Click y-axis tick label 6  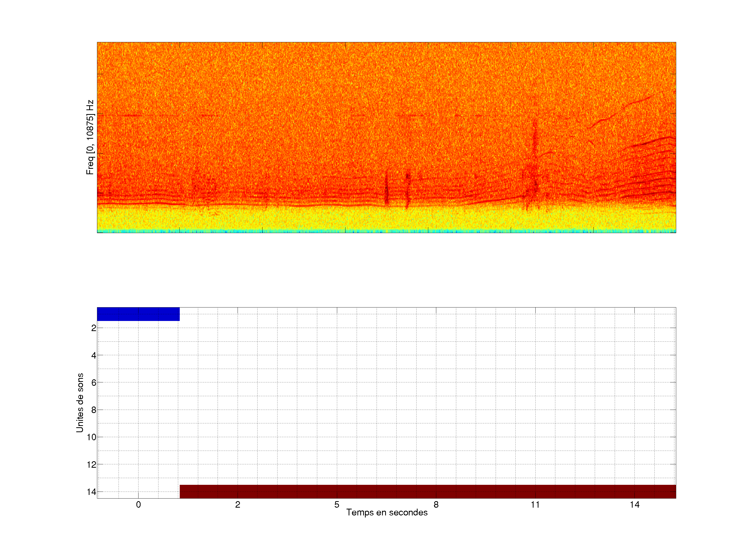[x=94, y=383]
